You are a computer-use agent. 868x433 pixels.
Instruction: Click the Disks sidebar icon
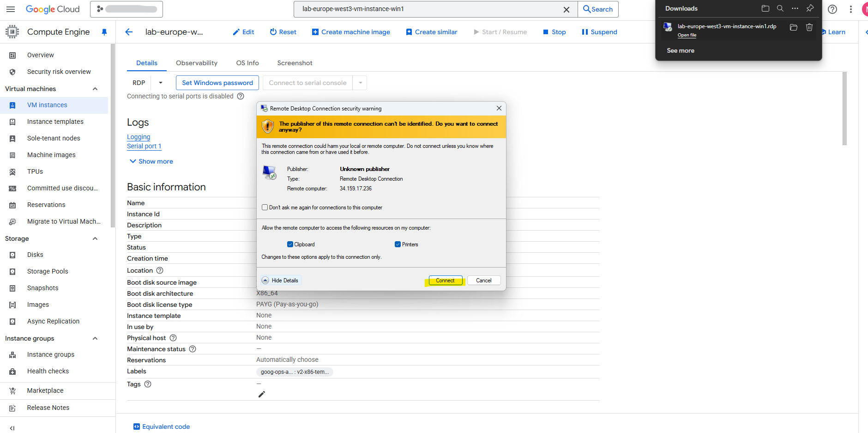[x=12, y=255]
